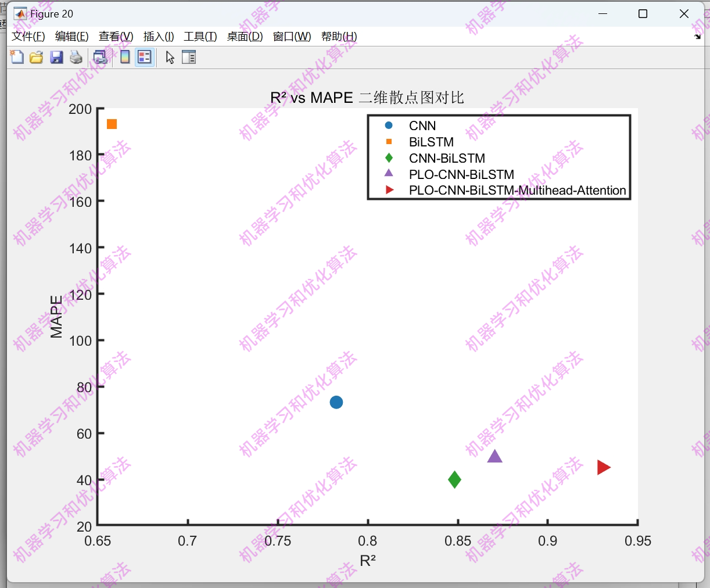Image resolution: width=710 pixels, height=588 pixels.
Task: Open the Property Inspector icon
Action: (x=189, y=57)
